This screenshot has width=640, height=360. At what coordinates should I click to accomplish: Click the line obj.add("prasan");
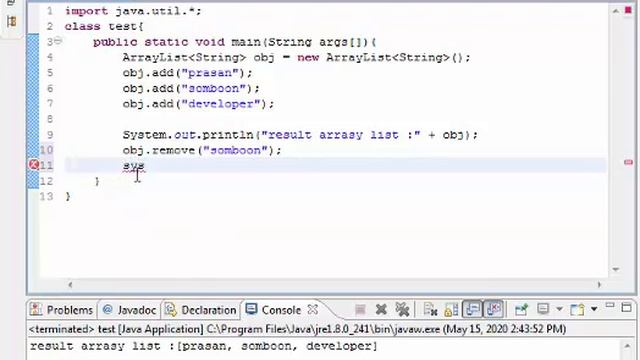click(187, 73)
